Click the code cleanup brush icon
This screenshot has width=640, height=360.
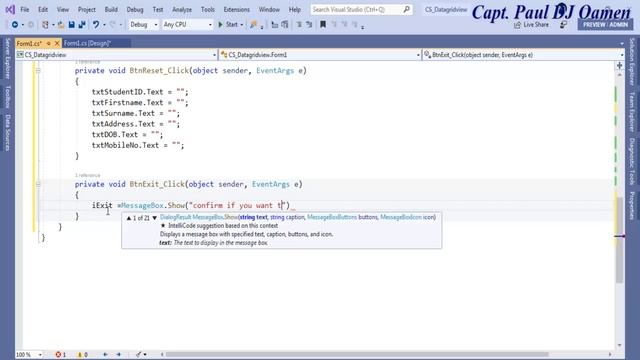coord(139,355)
